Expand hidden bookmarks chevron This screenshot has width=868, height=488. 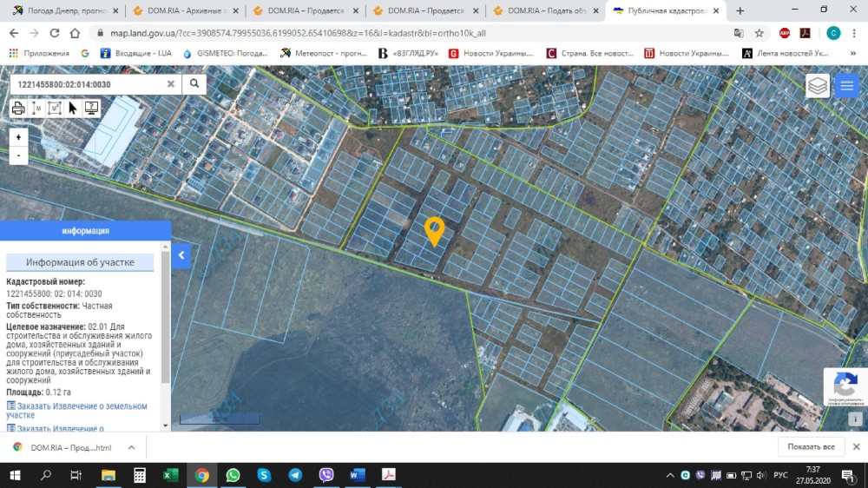coord(853,53)
